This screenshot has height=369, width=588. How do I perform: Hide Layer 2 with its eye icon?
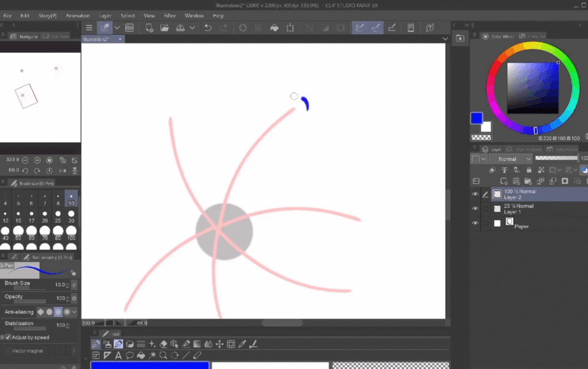(x=475, y=194)
